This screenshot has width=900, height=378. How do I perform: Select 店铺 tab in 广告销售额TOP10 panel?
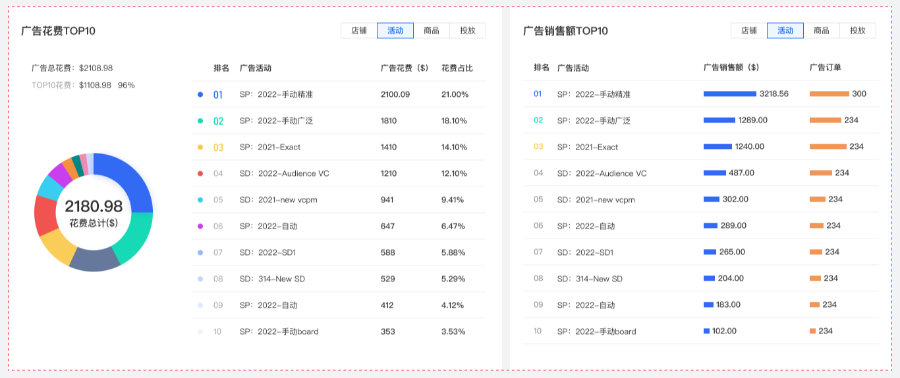[x=749, y=31]
